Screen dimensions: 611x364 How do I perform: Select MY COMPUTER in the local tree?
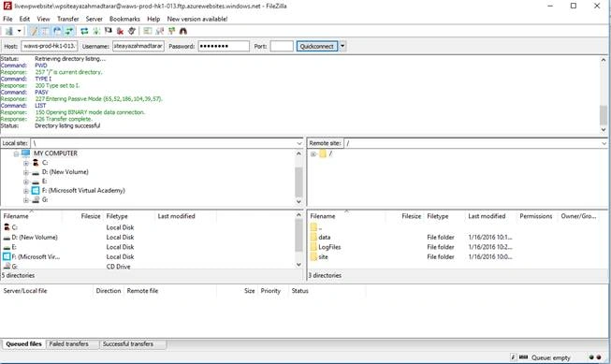[x=55, y=153]
